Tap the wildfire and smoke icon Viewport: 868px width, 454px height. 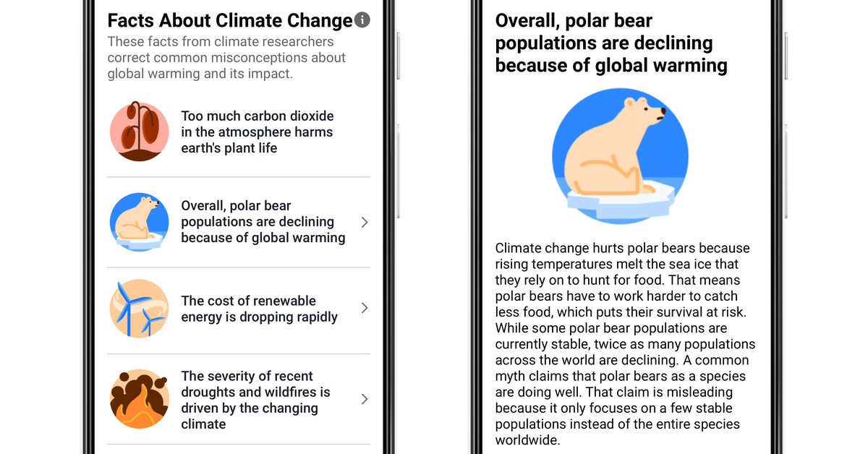pyautogui.click(x=140, y=399)
